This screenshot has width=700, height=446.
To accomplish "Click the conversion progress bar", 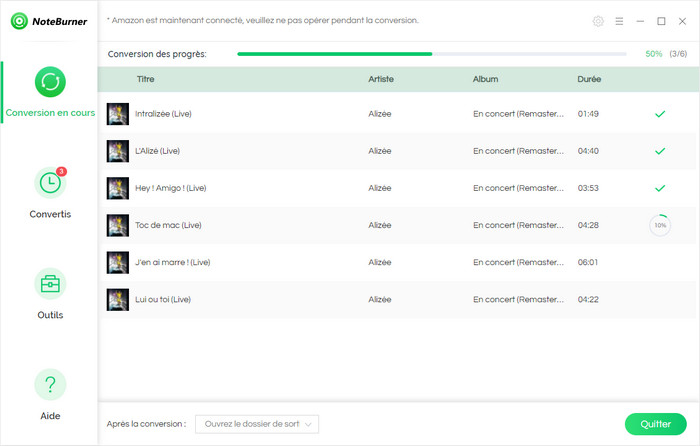I will (432, 54).
